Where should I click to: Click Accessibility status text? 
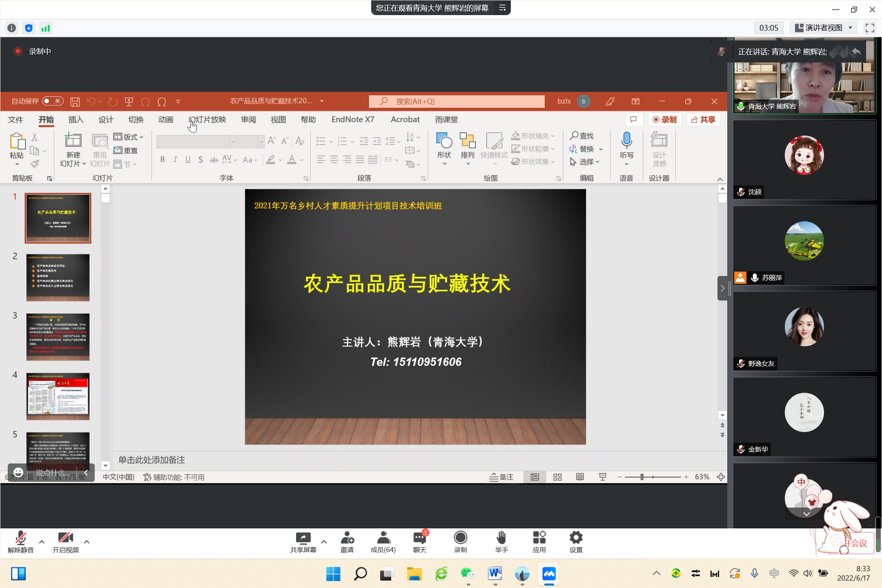tap(174, 477)
